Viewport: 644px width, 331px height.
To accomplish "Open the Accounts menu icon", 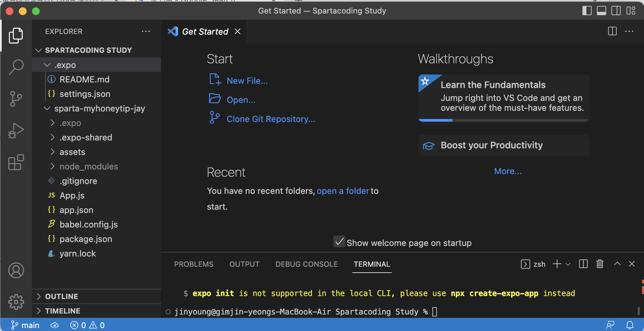I will pyautogui.click(x=16, y=270).
